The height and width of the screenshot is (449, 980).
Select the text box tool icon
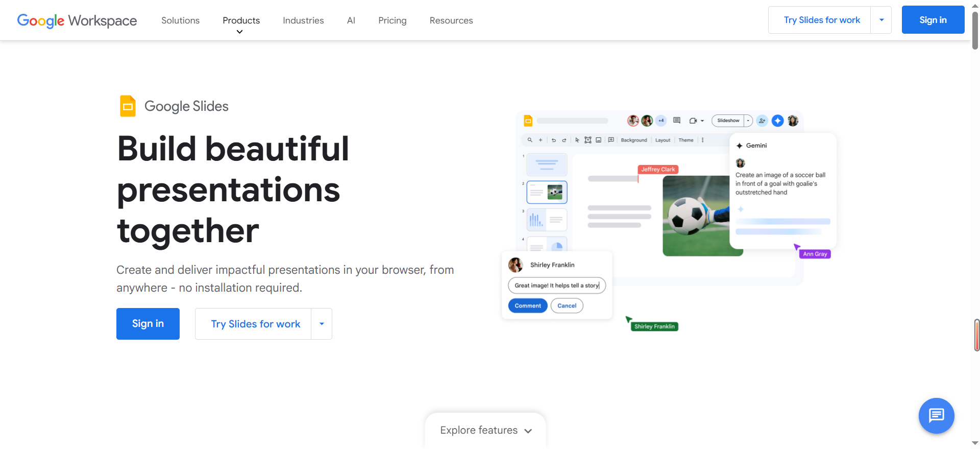(x=588, y=140)
